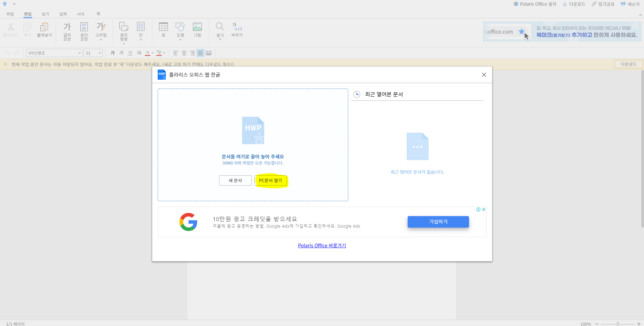Viewport: 644px width, 326px height.
Task: Switch to the 서식 tab
Action: [81, 14]
